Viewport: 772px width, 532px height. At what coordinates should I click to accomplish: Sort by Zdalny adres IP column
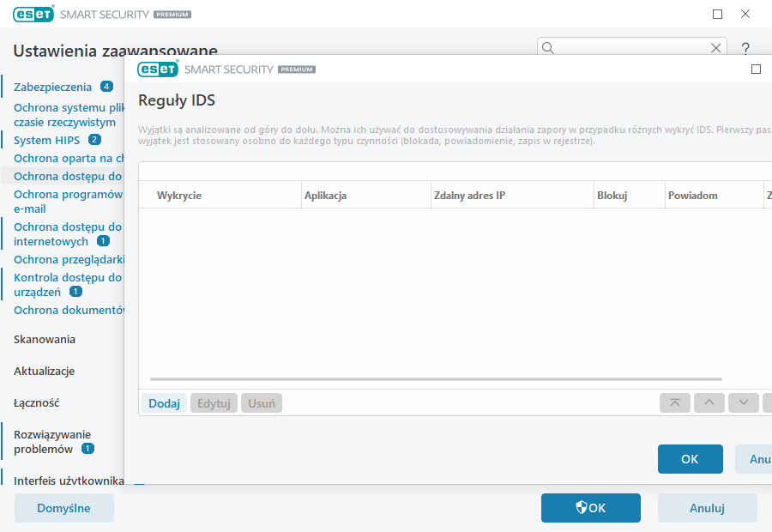point(469,196)
